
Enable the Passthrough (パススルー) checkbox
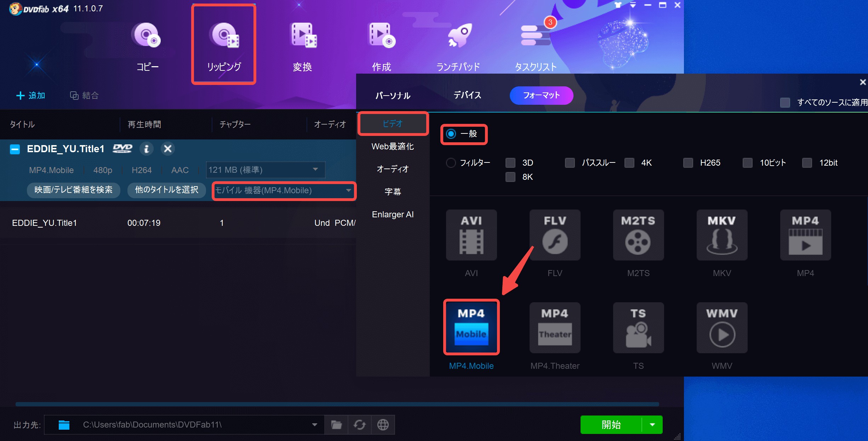(x=570, y=163)
